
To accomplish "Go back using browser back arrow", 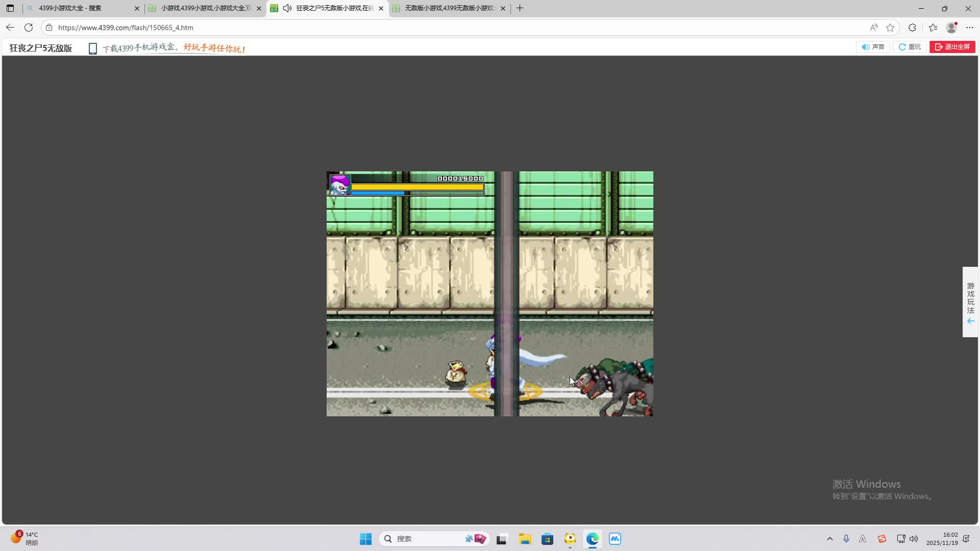I will coord(10,28).
